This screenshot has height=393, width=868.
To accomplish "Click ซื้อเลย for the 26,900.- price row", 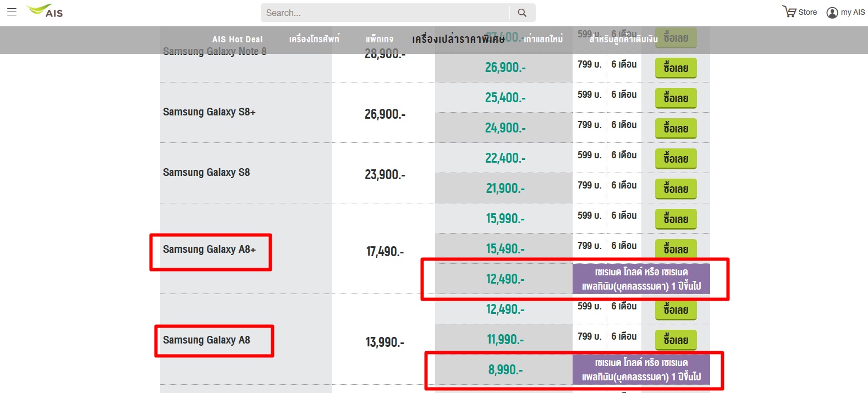I will (x=675, y=68).
